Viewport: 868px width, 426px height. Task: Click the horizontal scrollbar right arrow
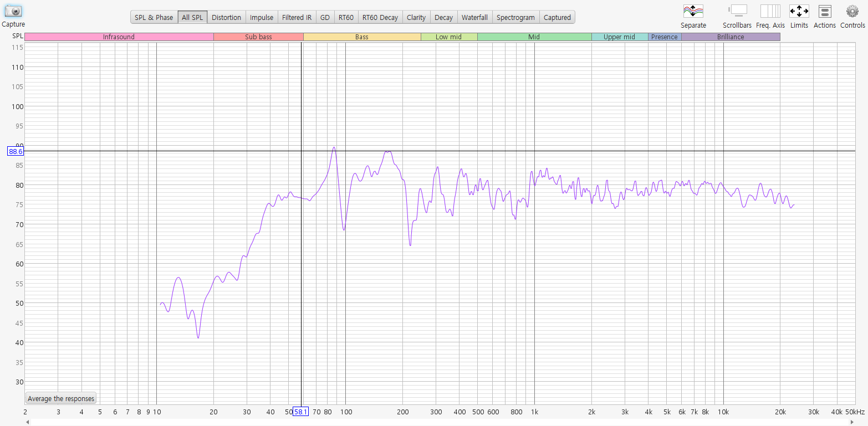(852, 422)
